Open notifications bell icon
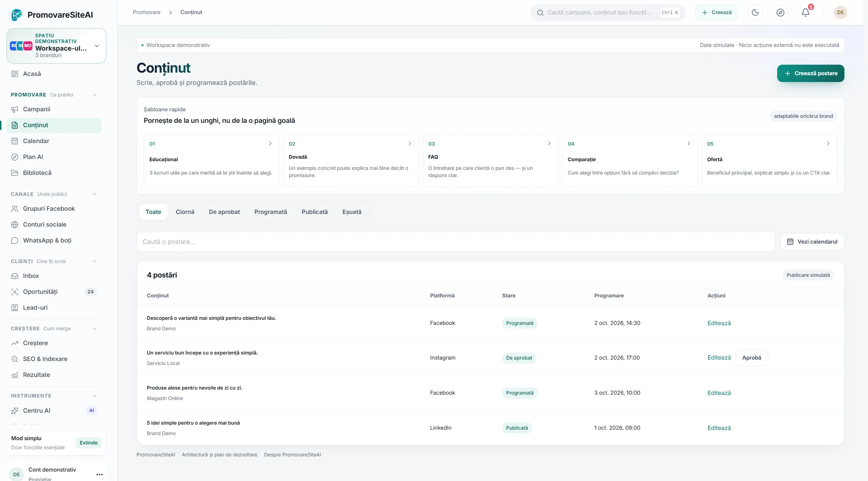 [x=805, y=12]
